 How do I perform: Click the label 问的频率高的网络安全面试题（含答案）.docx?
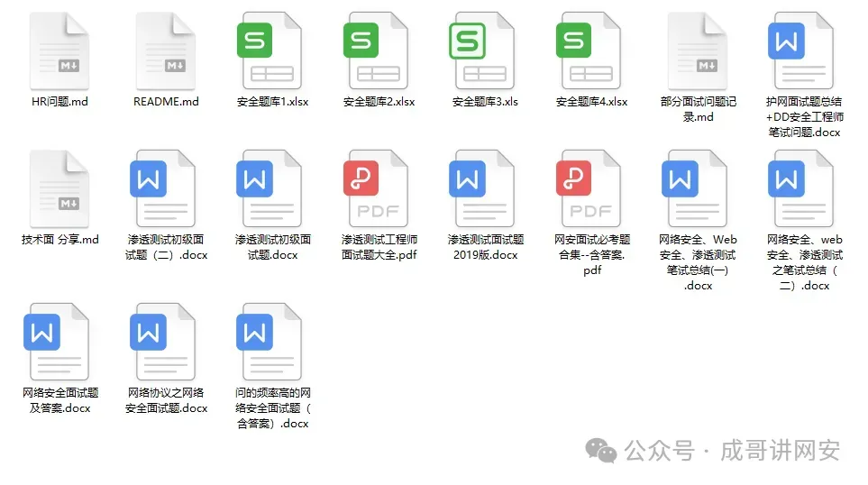(x=272, y=408)
